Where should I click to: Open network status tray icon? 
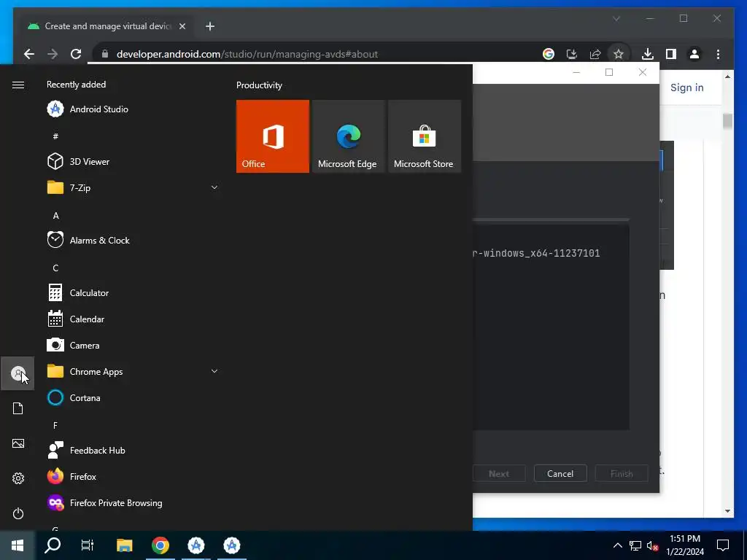(x=635, y=545)
